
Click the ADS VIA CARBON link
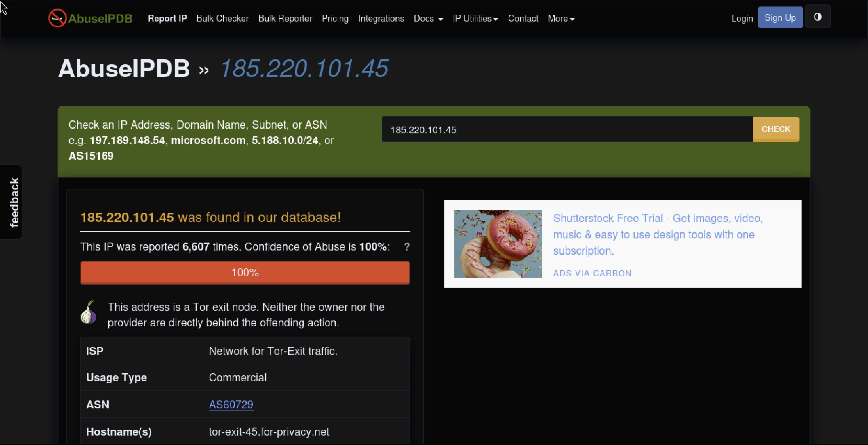pos(592,273)
